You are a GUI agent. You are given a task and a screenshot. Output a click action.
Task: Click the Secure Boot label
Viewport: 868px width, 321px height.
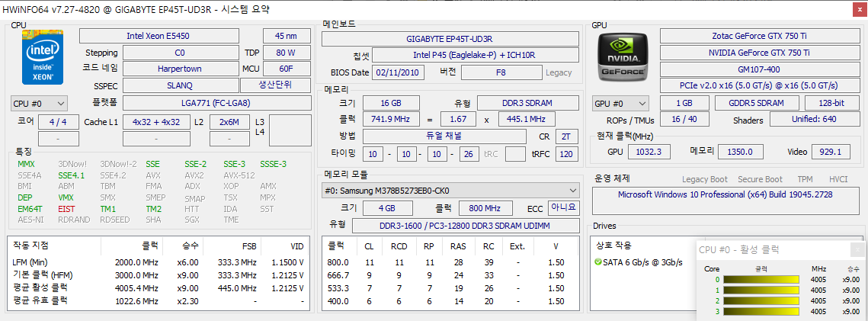[760, 179]
